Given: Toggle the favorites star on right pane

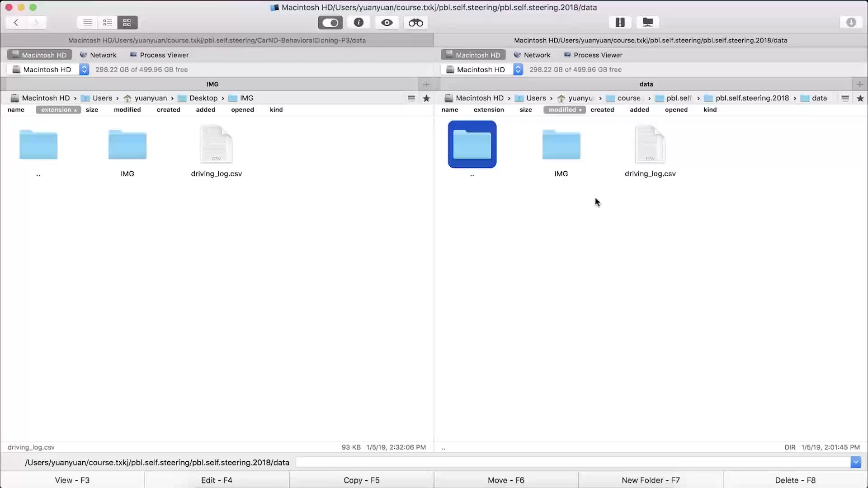Looking at the screenshot, I should coord(860,98).
